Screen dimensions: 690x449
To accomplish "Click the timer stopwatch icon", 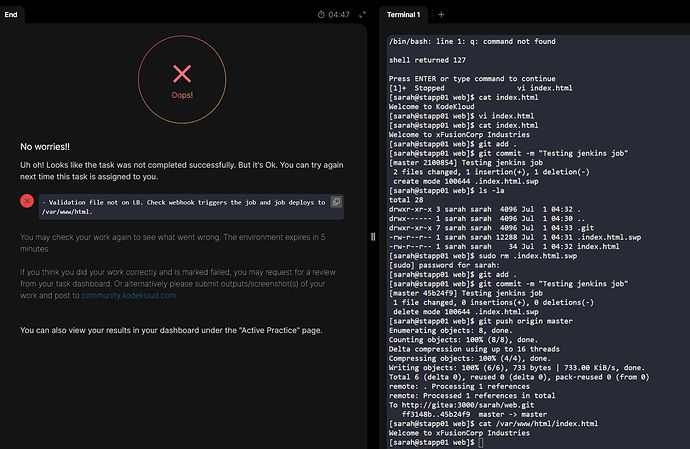I will (321, 15).
